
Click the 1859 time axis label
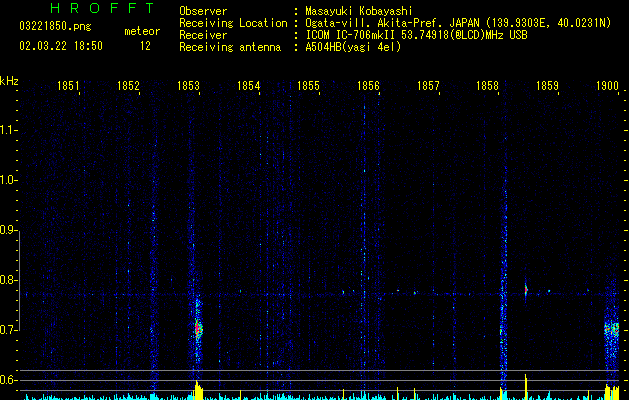coord(547,86)
